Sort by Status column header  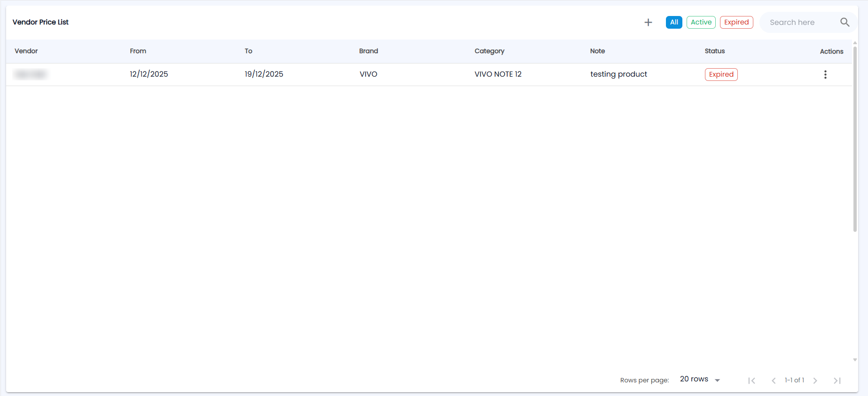click(715, 51)
